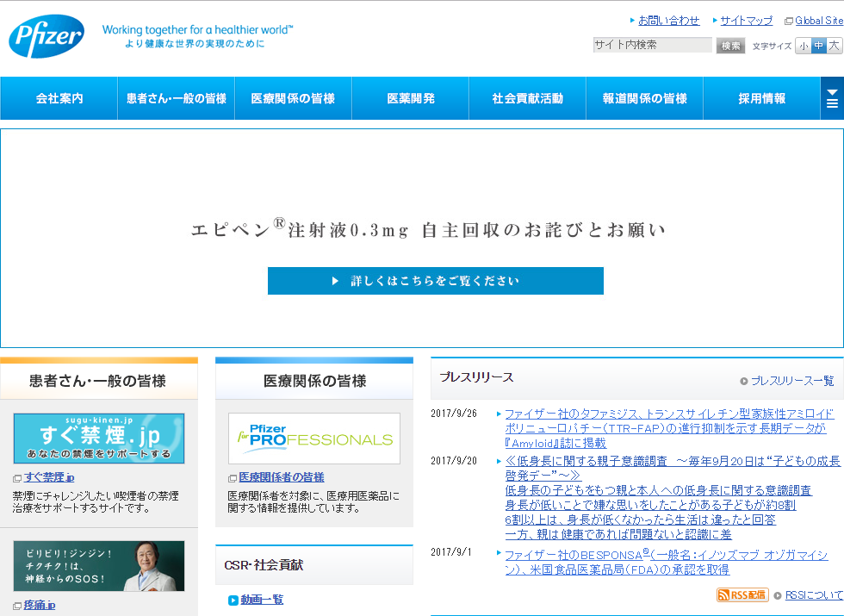Click the CSR・社会貢献 heading
The width and height of the screenshot is (844, 616).
[264, 565]
